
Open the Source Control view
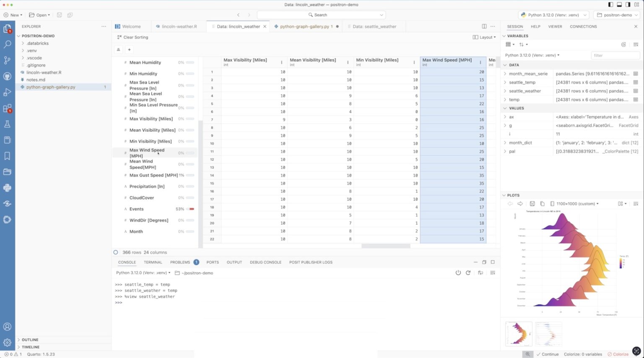7,60
